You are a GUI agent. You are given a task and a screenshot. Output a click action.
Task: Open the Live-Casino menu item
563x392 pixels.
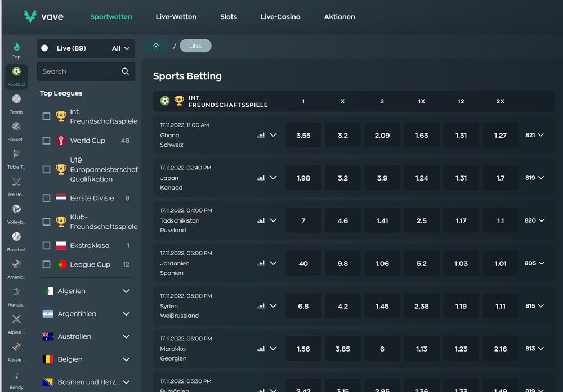pyautogui.click(x=280, y=17)
